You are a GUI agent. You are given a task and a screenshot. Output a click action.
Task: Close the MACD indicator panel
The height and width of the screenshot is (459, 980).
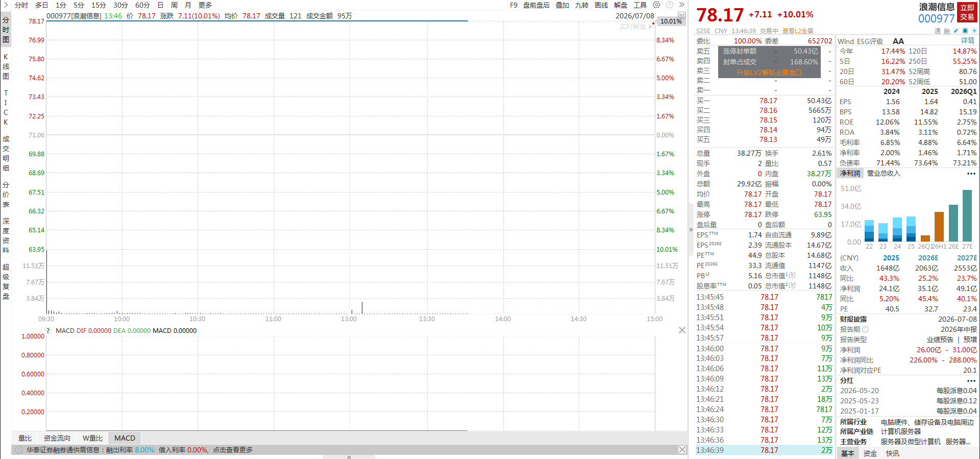[x=682, y=330]
